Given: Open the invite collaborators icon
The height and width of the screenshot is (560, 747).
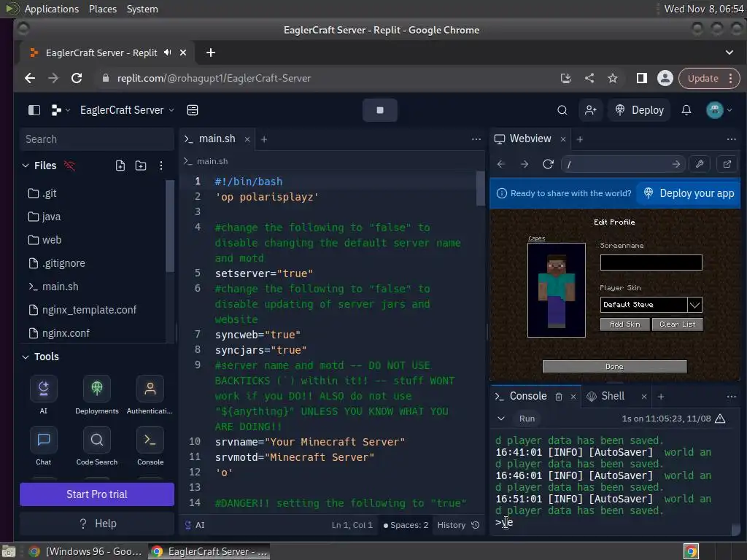Looking at the screenshot, I should [591, 110].
